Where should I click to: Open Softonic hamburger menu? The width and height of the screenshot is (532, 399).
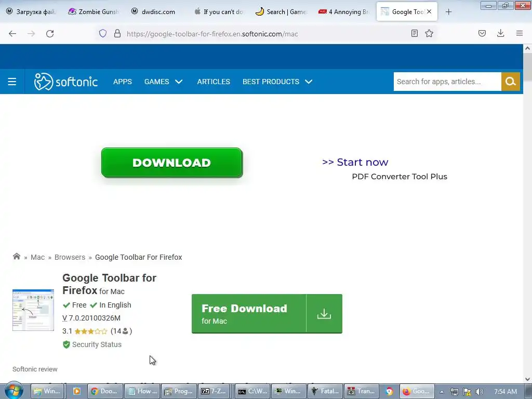tap(12, 82)
